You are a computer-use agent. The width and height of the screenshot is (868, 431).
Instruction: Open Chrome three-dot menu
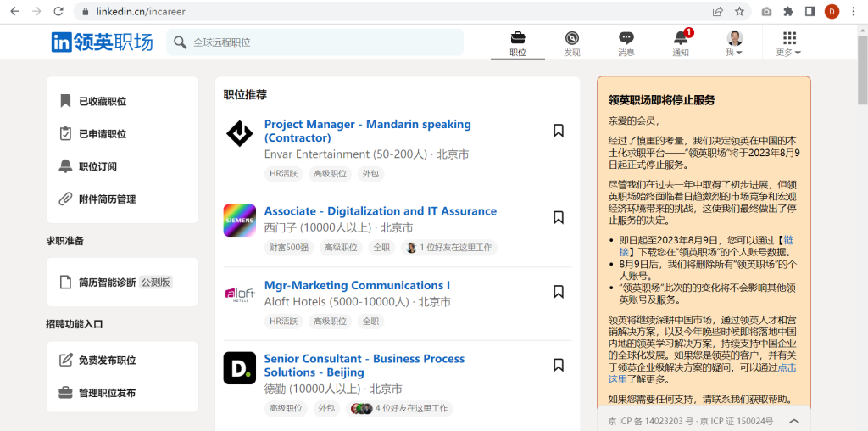click(x=853, y=11)
